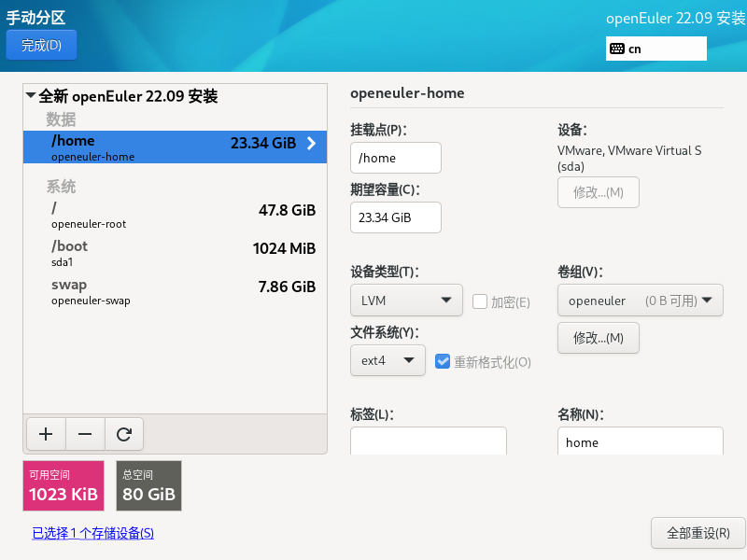Uncheck the 重新格式化(O) reformat checkbox

(x=442, y=361)
